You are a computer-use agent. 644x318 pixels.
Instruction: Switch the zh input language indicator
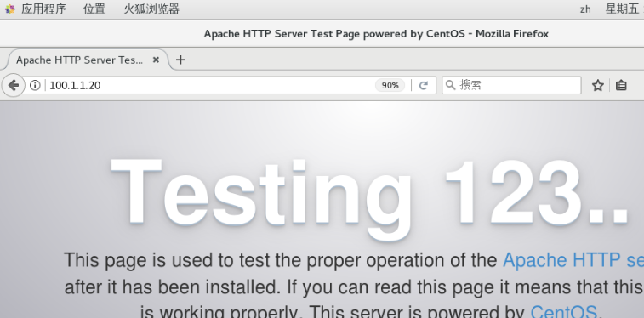tap(585, 9)
